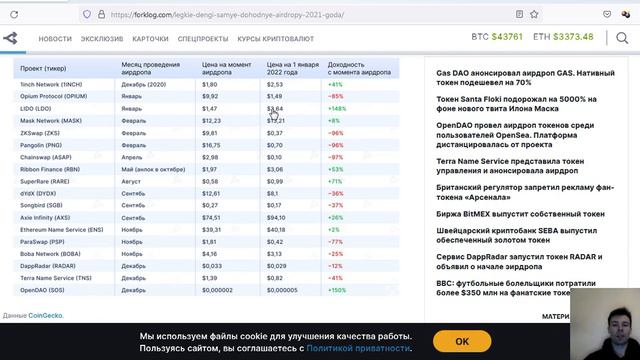Select the OpenDAO (SOS) row name
The height and width of the screenshot is (360, 640).
pyautogui.click(x=42, y=290)
